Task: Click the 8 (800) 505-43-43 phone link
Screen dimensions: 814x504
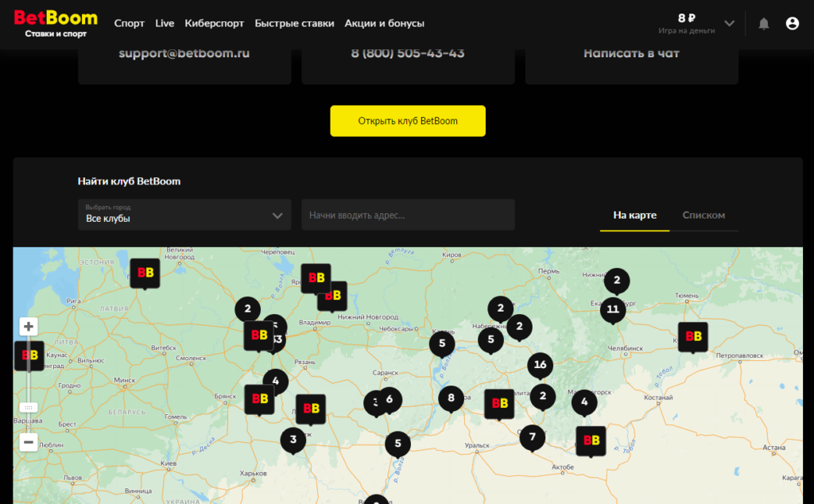Action: [x=408, y=53]
